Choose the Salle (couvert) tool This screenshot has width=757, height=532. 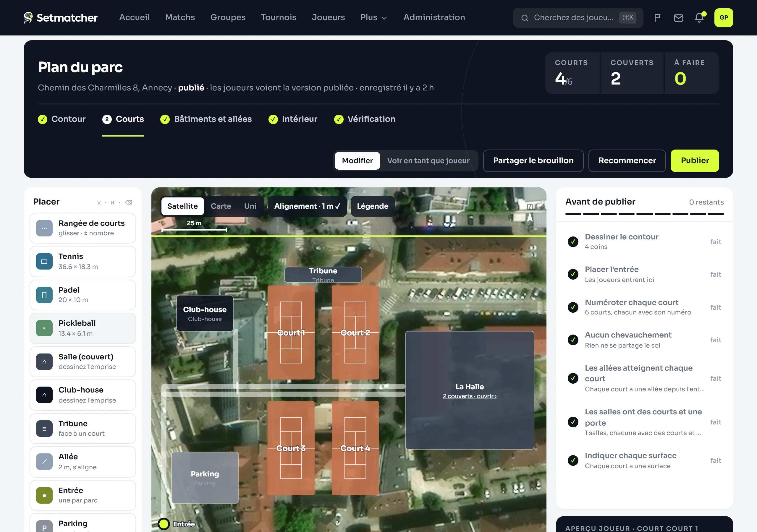coord(83,361)
